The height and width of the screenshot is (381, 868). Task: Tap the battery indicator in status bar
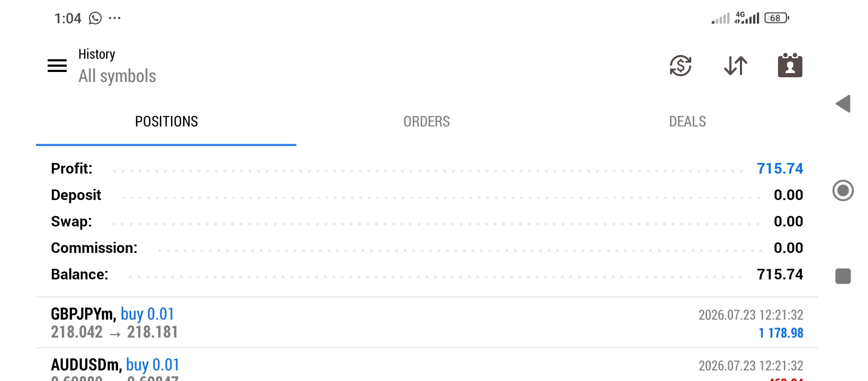(x=776, y=18)
